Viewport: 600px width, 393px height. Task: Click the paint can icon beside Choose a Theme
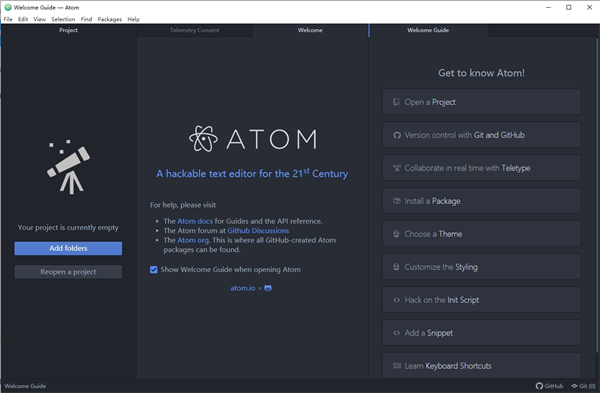click(396, 234)
